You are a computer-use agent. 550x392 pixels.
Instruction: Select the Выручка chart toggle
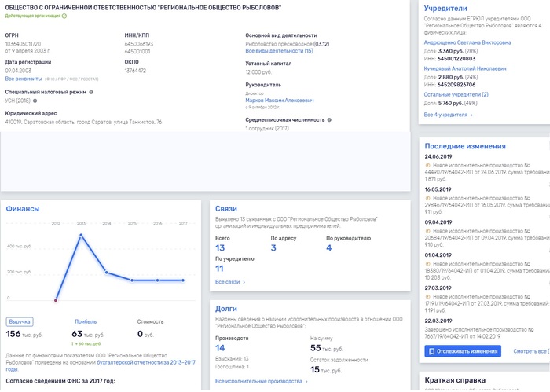coord(20,321)
